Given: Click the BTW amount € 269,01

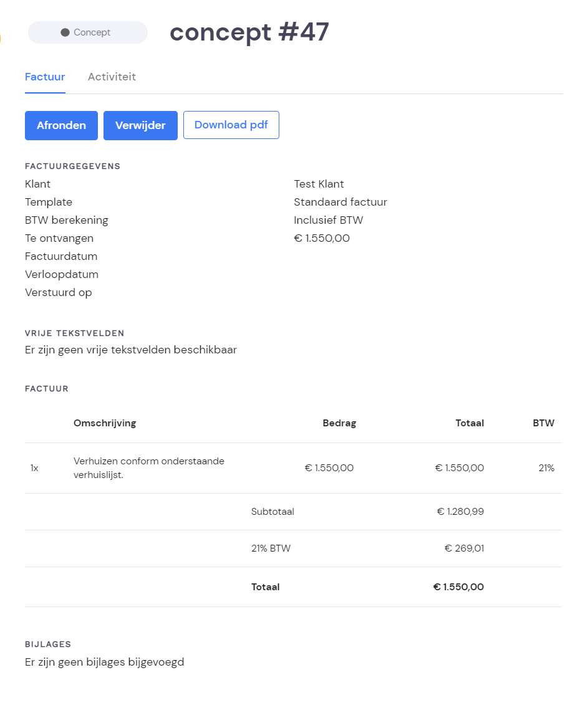Looking at the screenshot, I should point(465,548).
